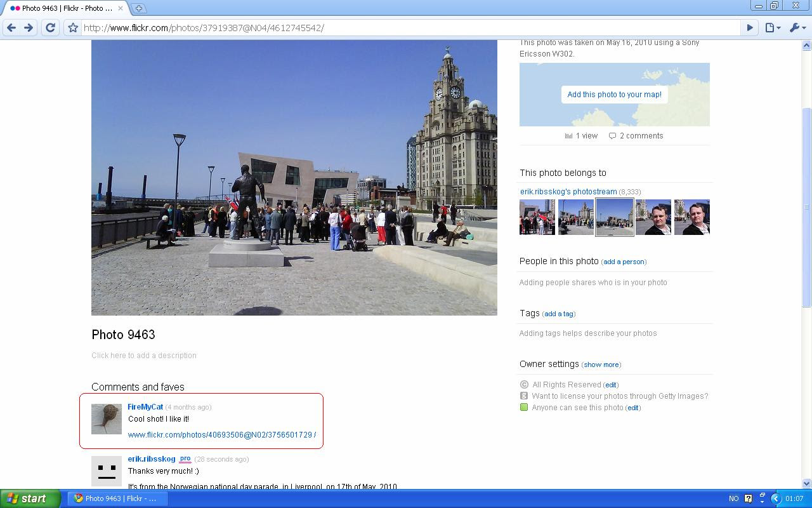Select the Photo 9463 Flickr taskbar button
Viewport: 812px width, 508px height.
pyautogui.click(x=117, y=498)
